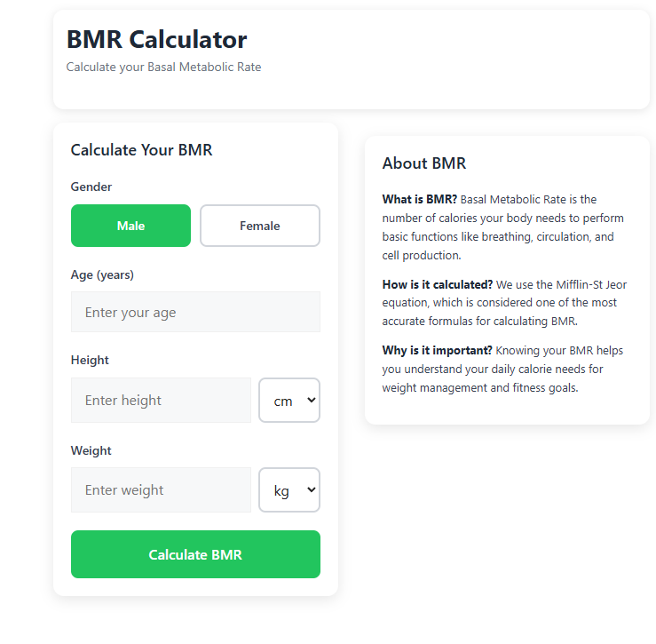656x644 pixels.
Task: Choose Female as the gender
Action: (259, 226)
